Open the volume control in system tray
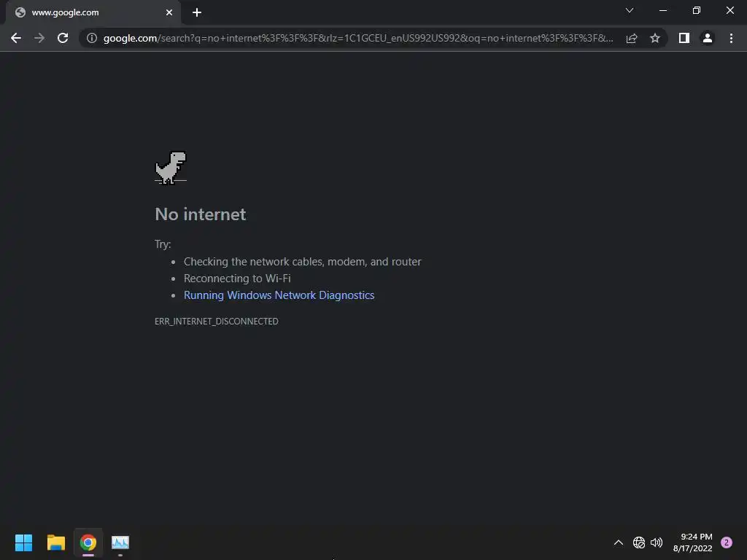This screenshot has width=747, height=560. click(x=657, y=542)
